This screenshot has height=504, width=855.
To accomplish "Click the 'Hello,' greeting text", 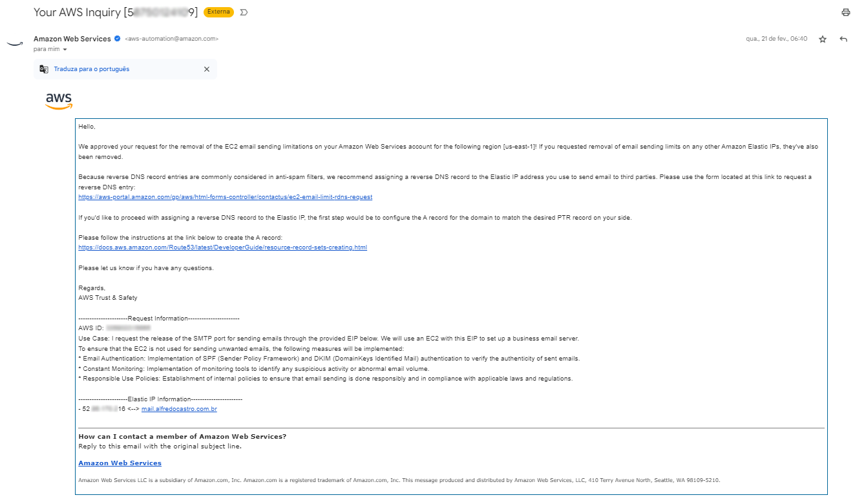I will (87, 127).
